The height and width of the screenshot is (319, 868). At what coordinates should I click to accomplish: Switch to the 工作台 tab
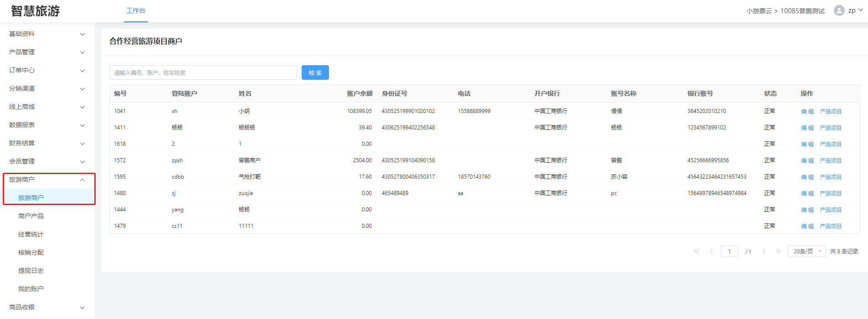[136, 11]
